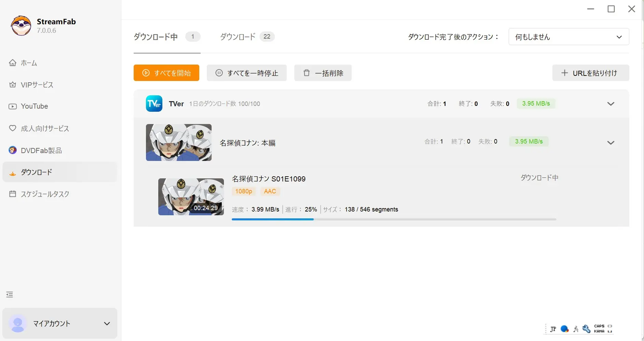
Task: Open VIPサービス in the sidebar
Action: 60,85
